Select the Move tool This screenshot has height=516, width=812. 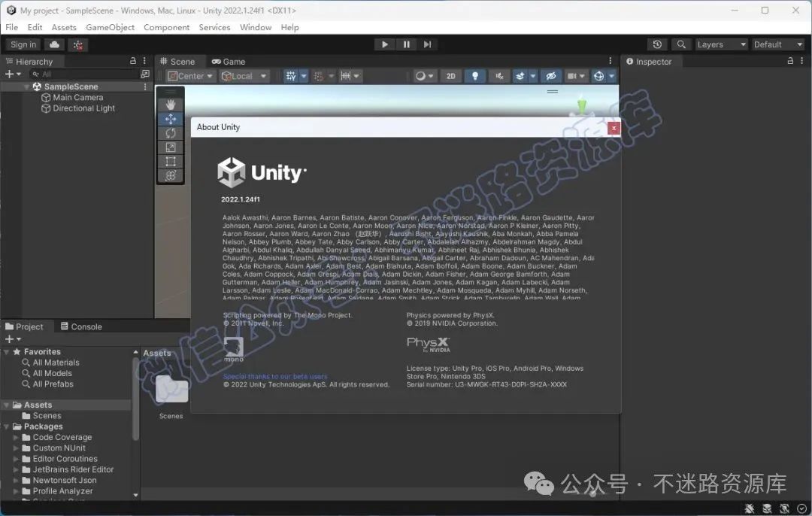(x=171, y=119)
